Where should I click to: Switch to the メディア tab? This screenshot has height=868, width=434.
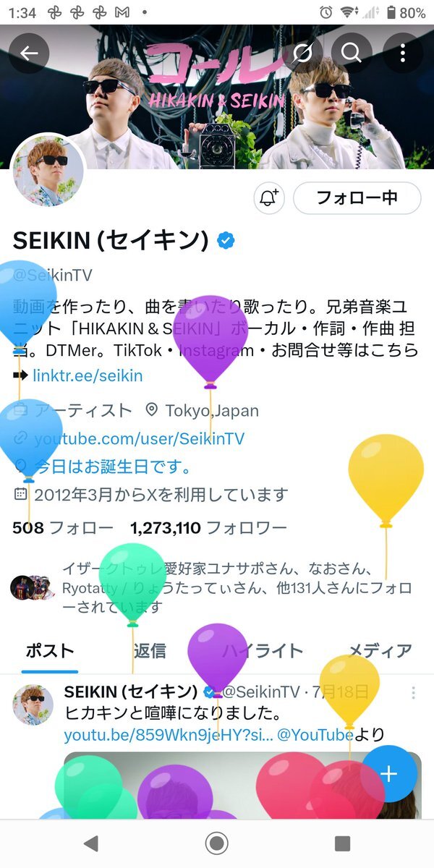pyautogui.click(x=380, y=650)
